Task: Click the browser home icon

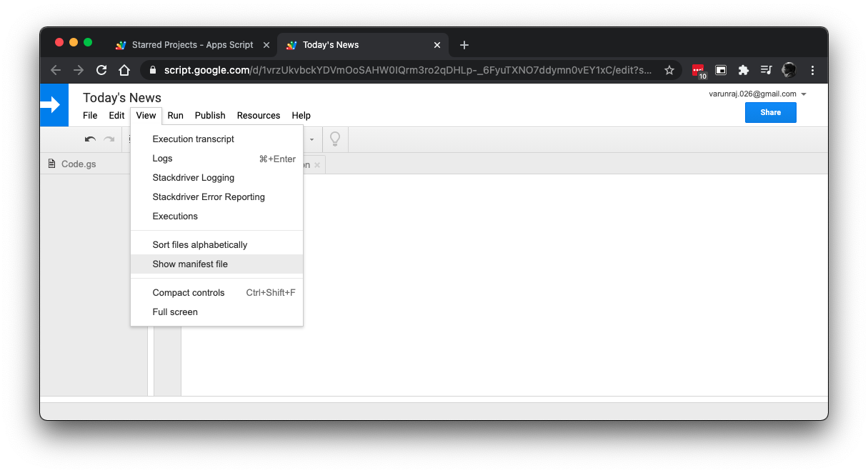Action: point(124,70)
